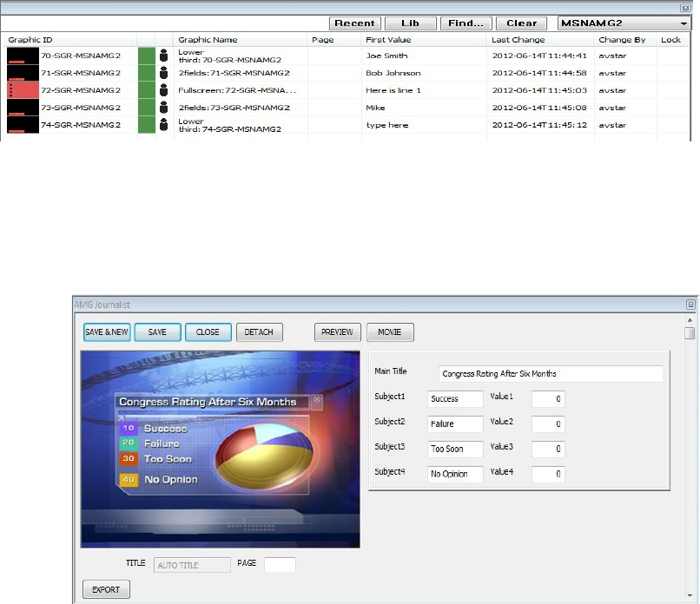Click the DETACH button
The width and height of the screenshot is (700, 604).
click(259, 332)
